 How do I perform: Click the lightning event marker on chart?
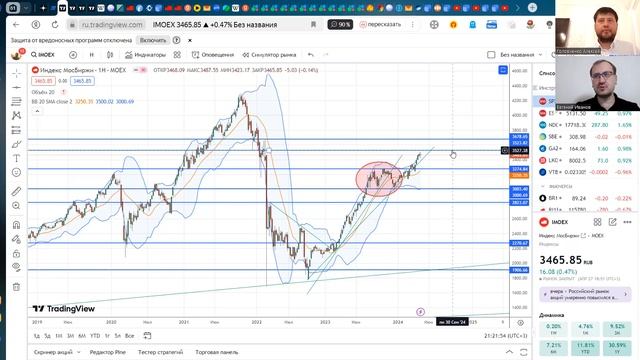click(x=420, y=312)
